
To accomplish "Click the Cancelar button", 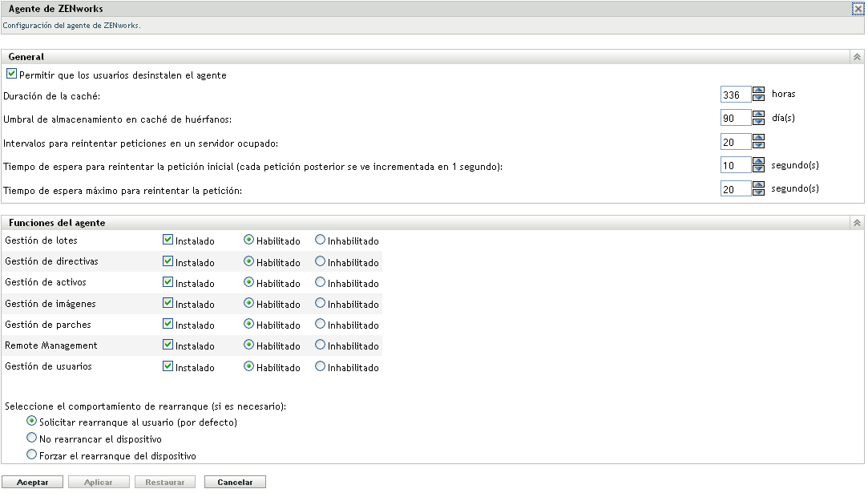I will (235, 482).
